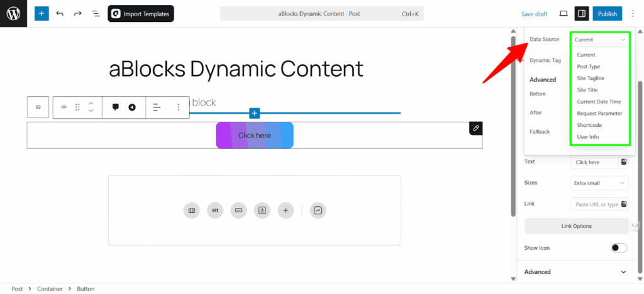Click the Button block type icon
This screenshot has width=644, height=294.
click(64, 107)
